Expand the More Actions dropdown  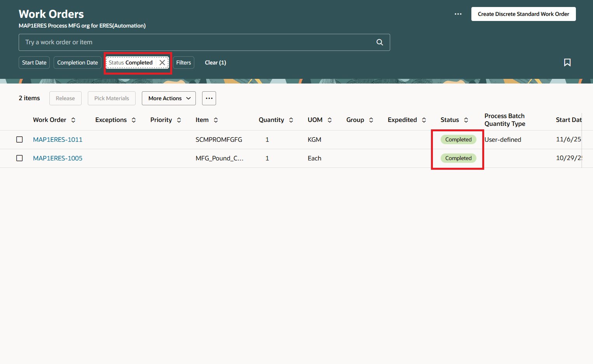[169, 98]
